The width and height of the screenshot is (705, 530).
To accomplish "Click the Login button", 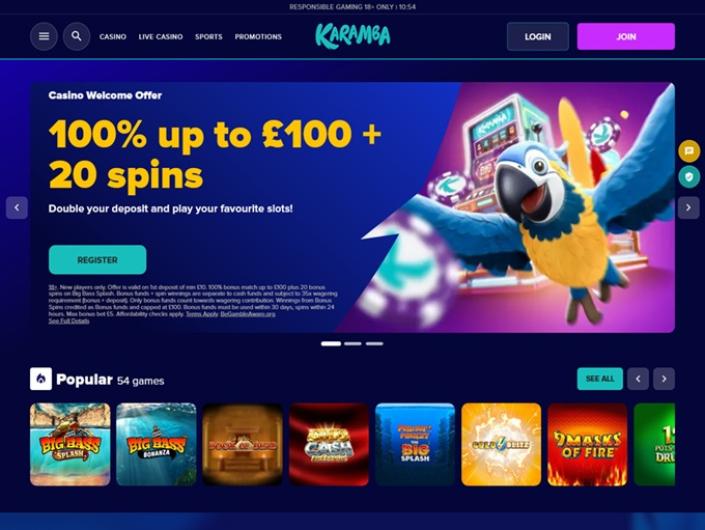I will click(x=538, y=36).
